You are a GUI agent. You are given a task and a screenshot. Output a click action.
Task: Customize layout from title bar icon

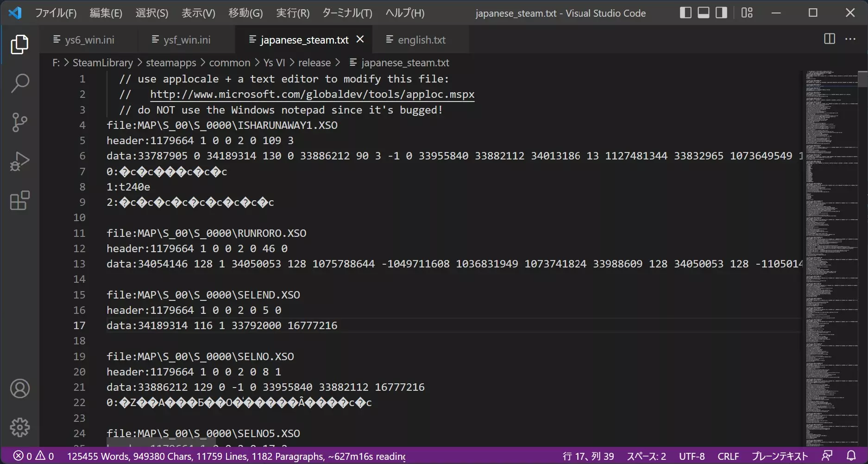(747, 13)
